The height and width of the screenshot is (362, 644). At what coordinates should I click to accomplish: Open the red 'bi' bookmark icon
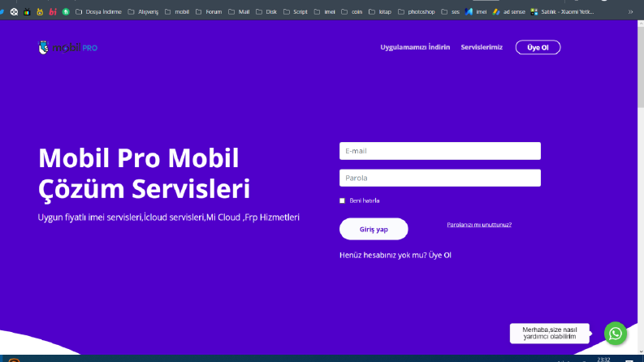click(x=53, y=12)
